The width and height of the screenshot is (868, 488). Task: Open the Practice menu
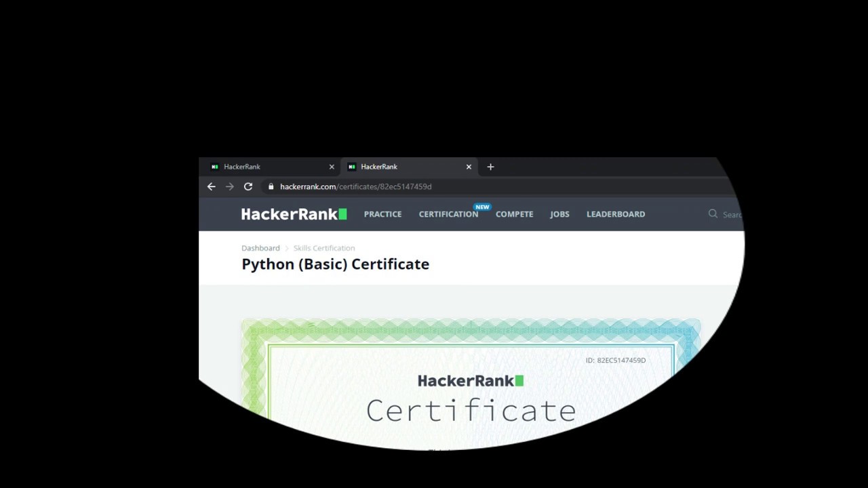coord(382,214)
